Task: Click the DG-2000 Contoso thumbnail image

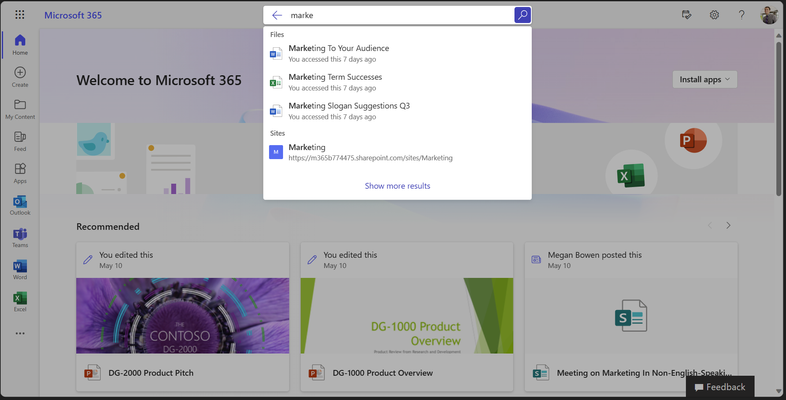Action: pos(182,316)
